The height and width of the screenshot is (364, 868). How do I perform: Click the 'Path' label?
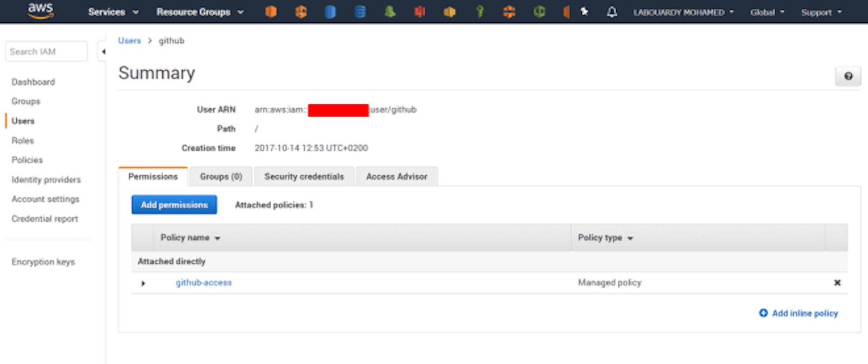click(226, 129)
